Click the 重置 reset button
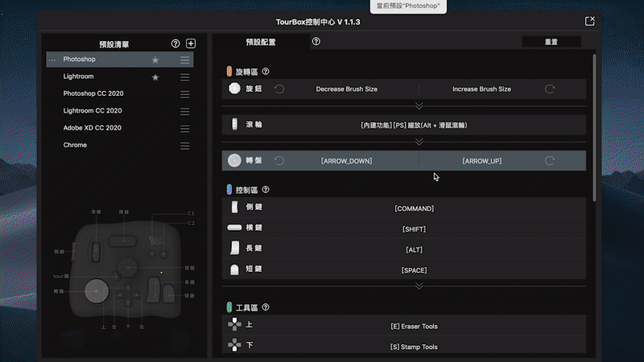644x362 pixels. pyautogui.click(x=551, y=42)
